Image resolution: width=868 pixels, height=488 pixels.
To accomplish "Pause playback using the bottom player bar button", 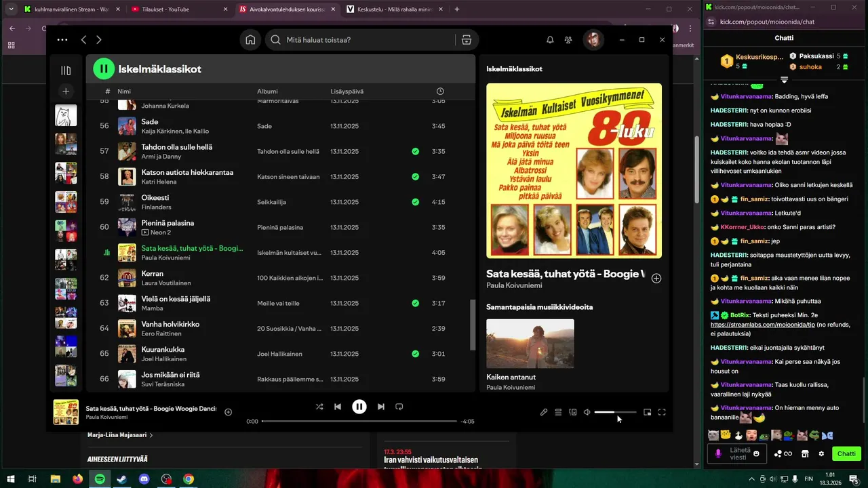I will point(359,407).
